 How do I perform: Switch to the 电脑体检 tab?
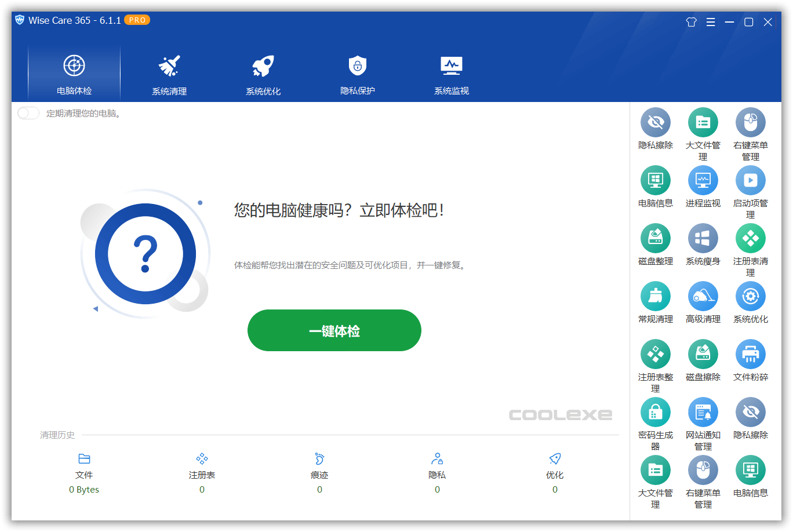click(74, 74)
